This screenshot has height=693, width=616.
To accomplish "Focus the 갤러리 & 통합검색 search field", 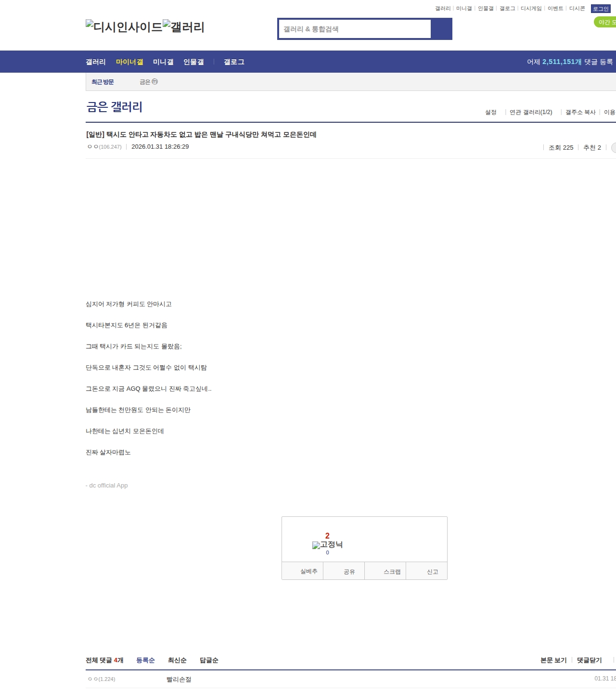I will click(x=355, y=29).
